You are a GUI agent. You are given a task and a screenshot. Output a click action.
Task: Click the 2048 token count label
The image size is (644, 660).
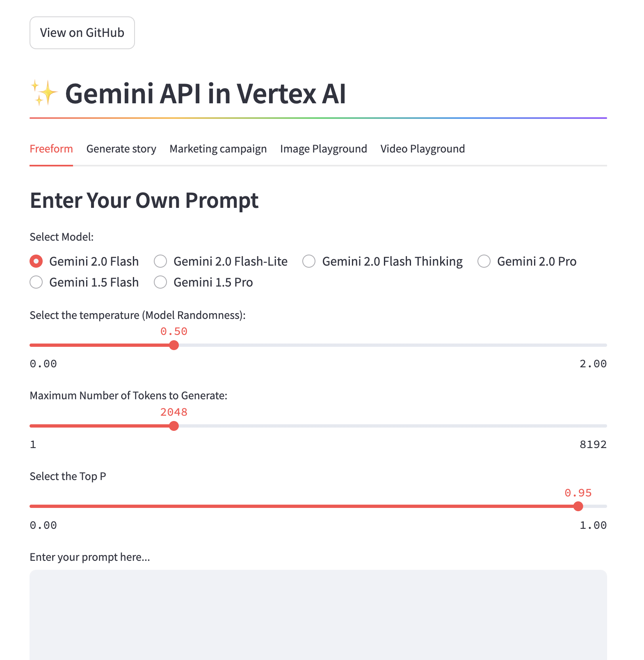(174, 412)
